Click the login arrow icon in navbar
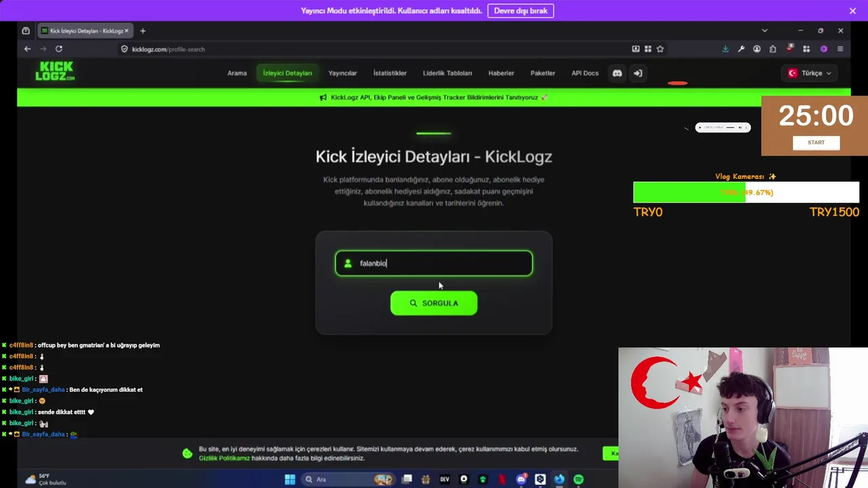 (x=638, y=73)
